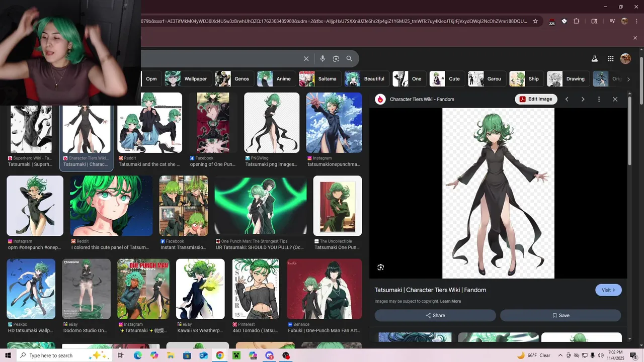Open the Instagram tatsumakionepunchman result
This screenshot has width=644, height=362.
(x=334, y=130)
